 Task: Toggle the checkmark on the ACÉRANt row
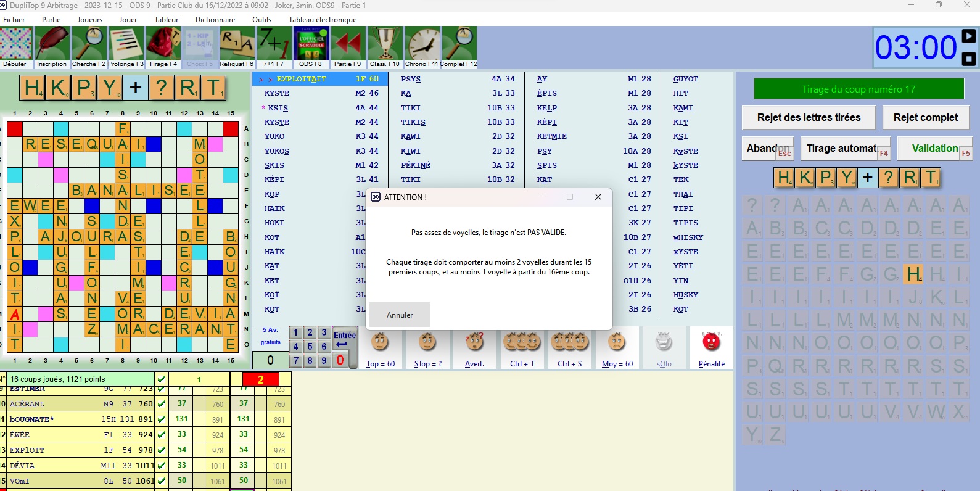point(162,404)
